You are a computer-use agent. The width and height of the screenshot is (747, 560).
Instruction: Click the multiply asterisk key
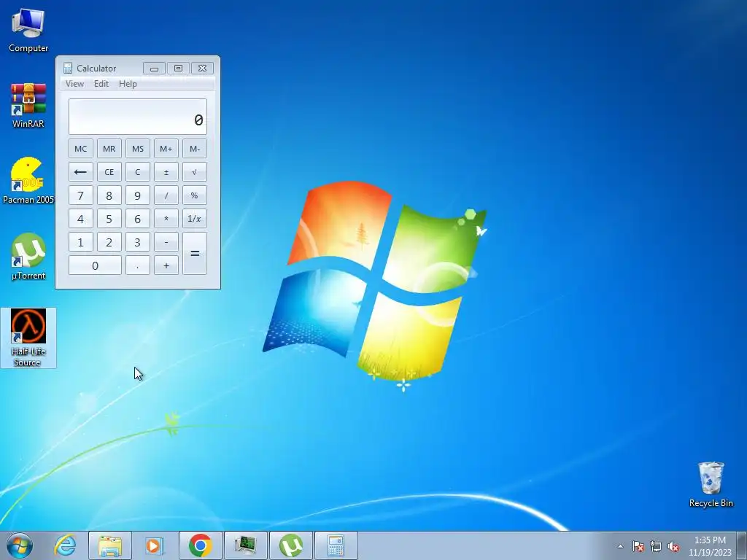point(166,219)
